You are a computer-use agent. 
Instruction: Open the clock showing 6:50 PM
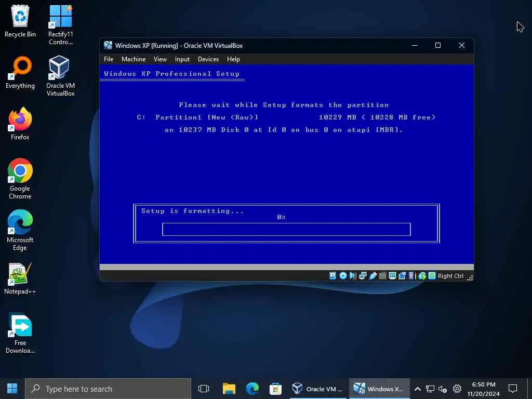[x=484, y=389]
